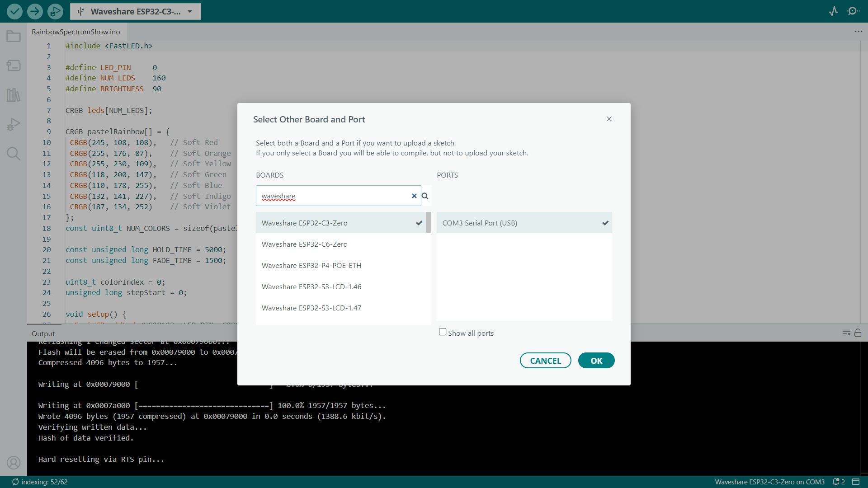Toggle bottom panel icon in status bar

coord(856,482)
